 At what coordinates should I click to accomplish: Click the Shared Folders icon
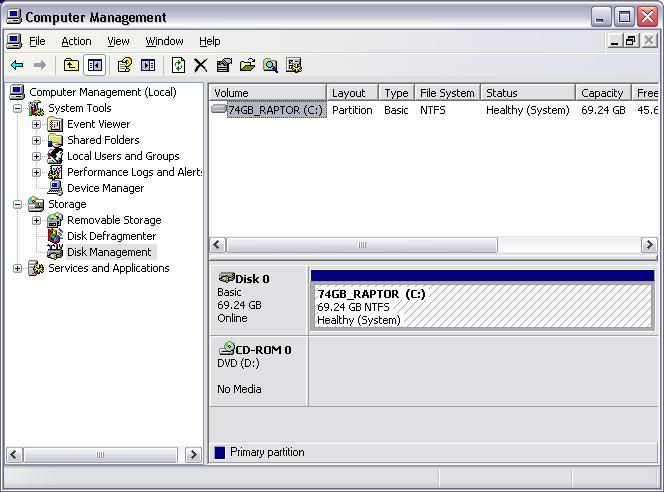(55, 140)
